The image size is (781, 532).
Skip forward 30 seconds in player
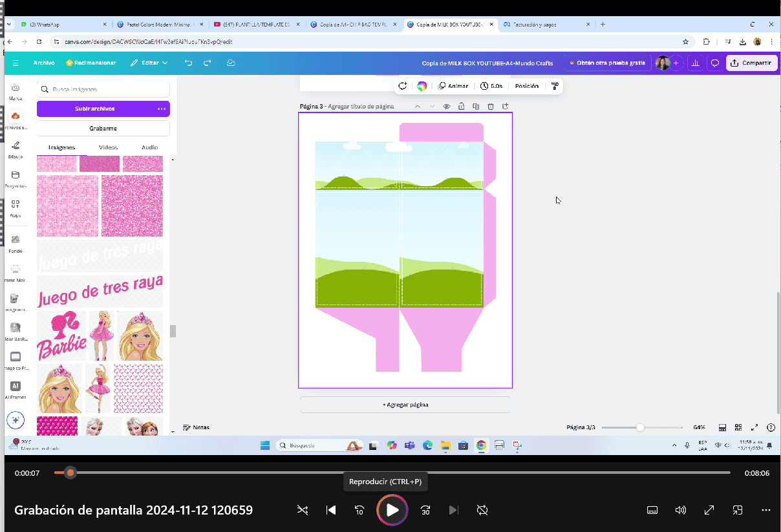[425, 510]
